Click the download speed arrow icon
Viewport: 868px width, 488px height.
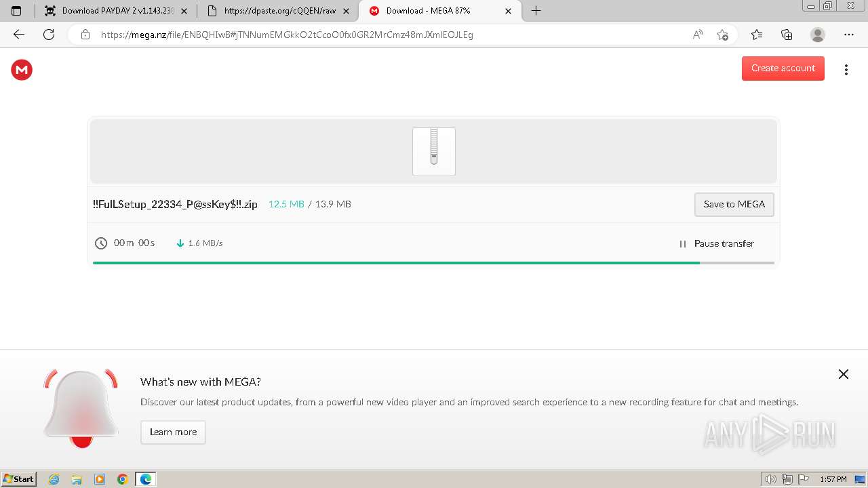point(180,243)
